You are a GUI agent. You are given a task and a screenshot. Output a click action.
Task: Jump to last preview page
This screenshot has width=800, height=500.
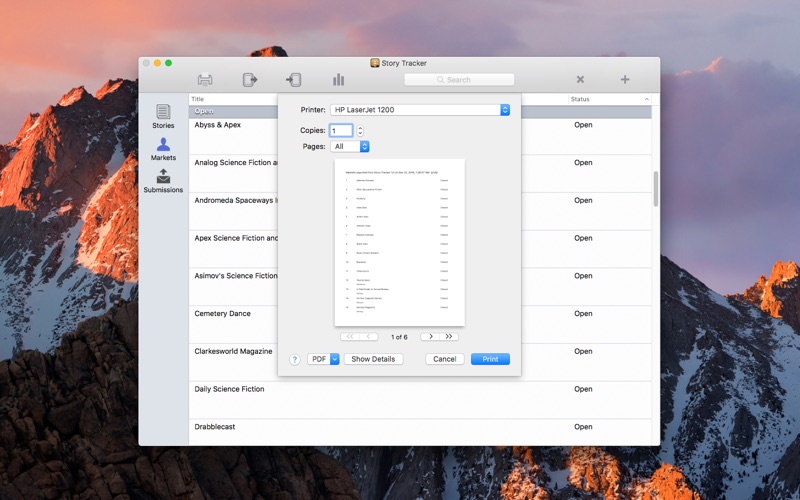point(449,337)
